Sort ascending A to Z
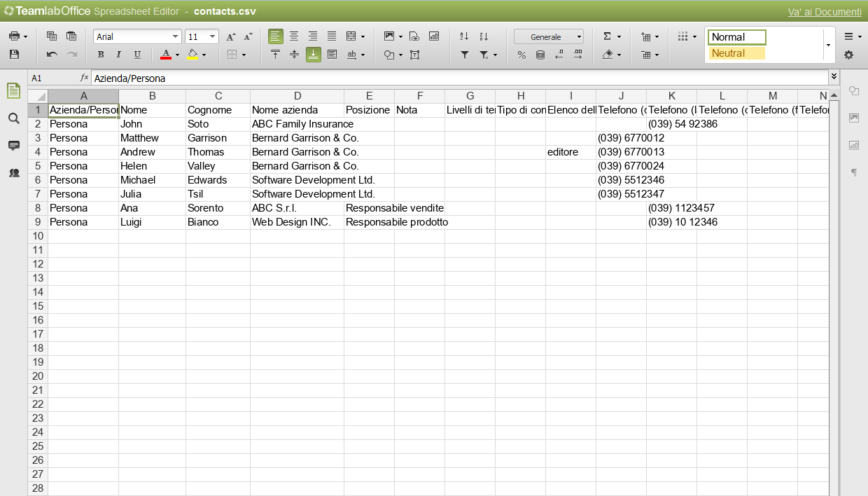Screen dimensions: 868x496 [x=464, y=36]
